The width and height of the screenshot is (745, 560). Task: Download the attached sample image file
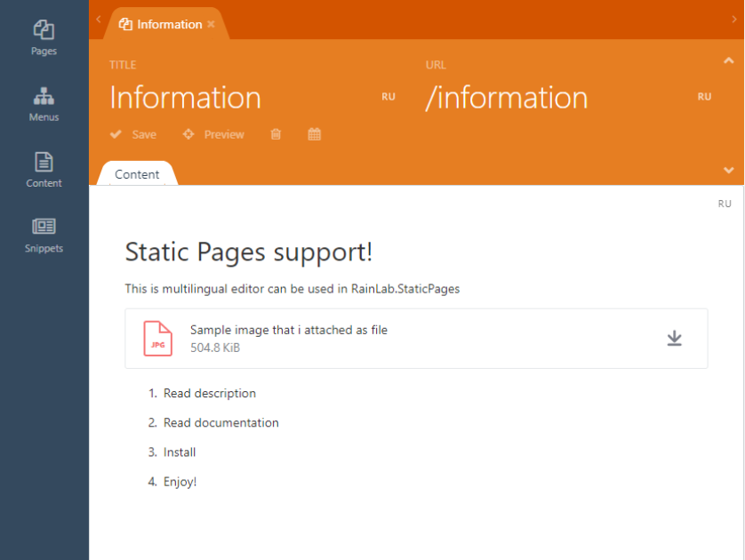pyautogui.click(x=674, y=338)
